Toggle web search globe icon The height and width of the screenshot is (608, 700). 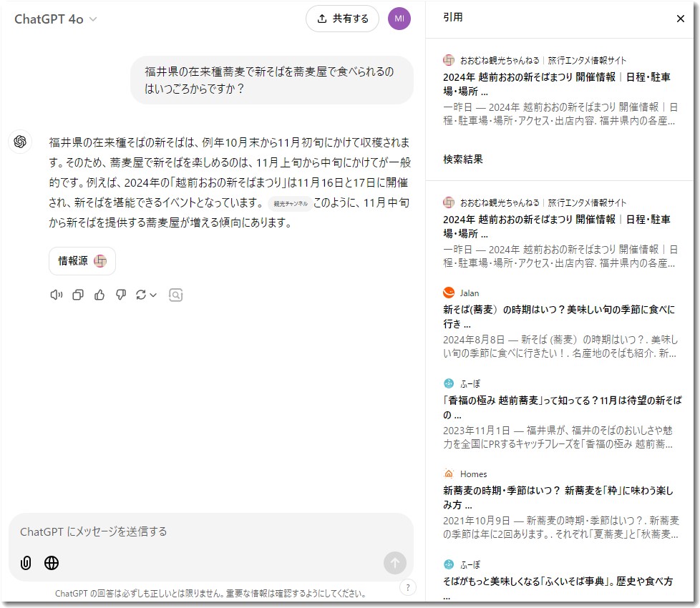click(x=52, y=563)
